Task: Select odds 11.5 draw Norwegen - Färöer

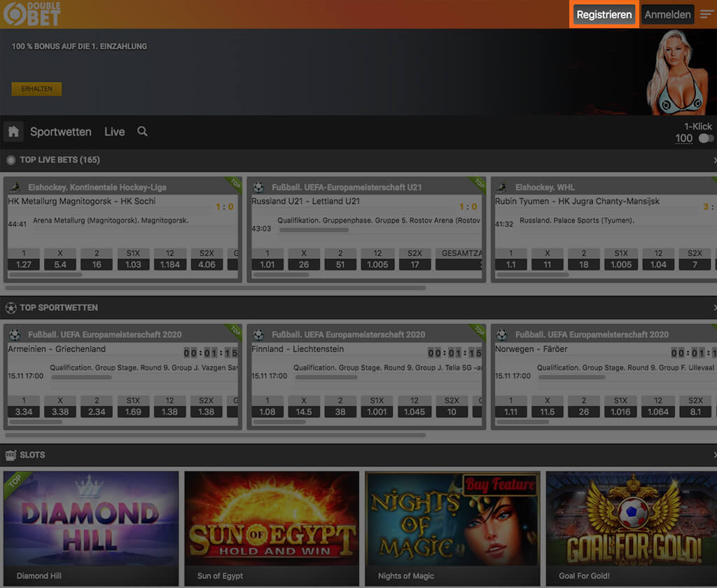Action: 548,412
